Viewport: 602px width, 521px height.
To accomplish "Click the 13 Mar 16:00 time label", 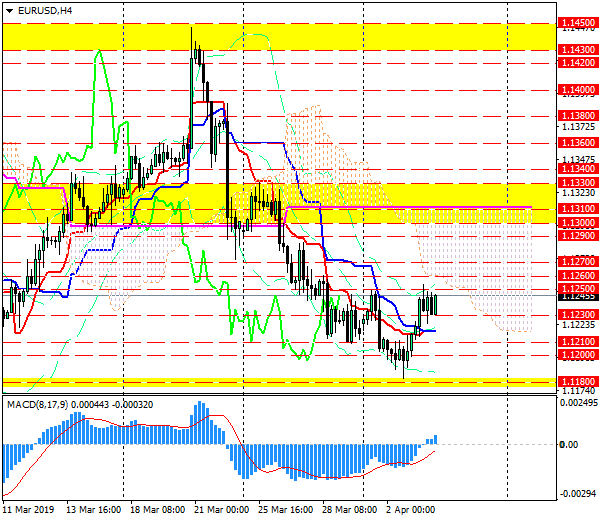I will [94, 510].
